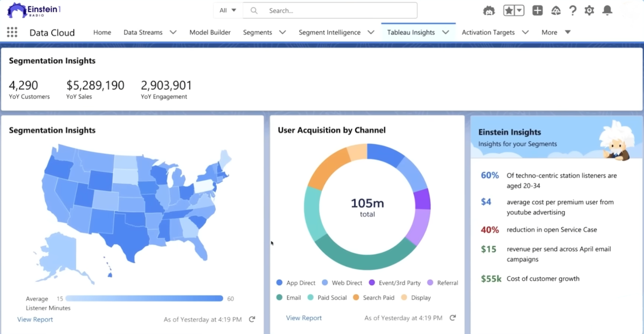This screenshot has width=644, height=334.
Task: Open Salesforce Help with the question mark icon
Action: (572, 10)
